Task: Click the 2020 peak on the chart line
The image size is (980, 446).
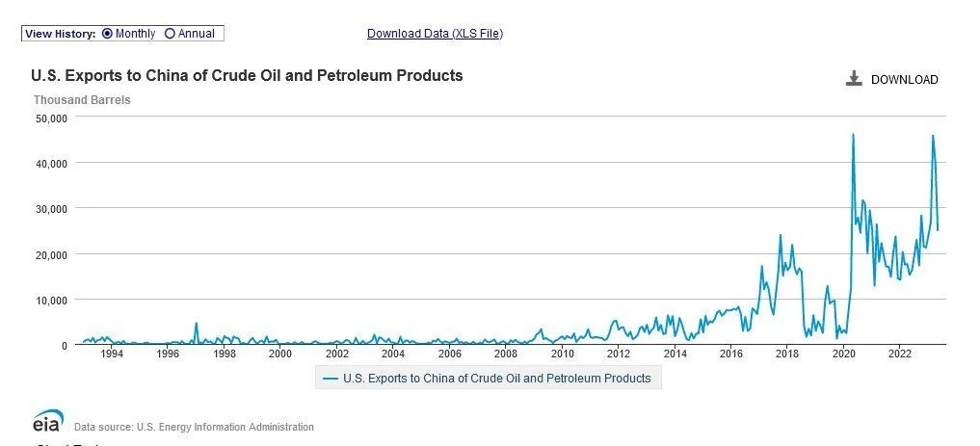Action: tap(853, 135)
